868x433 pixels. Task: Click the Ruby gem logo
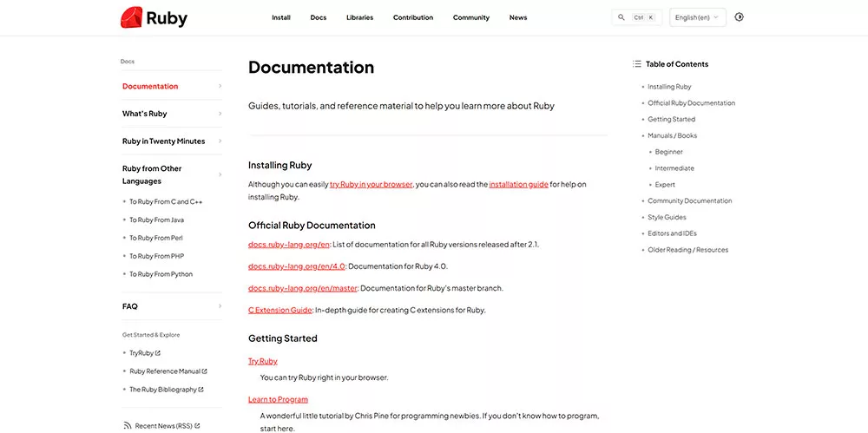point(131,17)
